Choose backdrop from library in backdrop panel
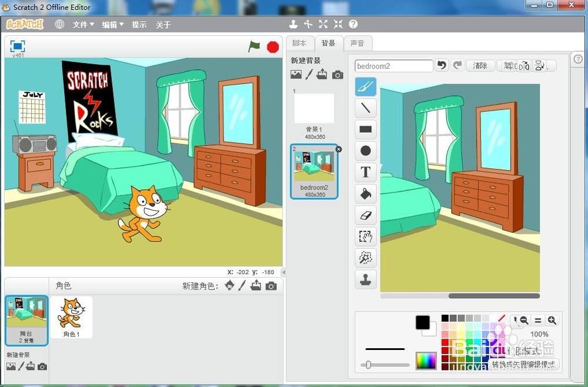Image resolution: width=588 pixels, height=387 pixels. click(296, 74)
